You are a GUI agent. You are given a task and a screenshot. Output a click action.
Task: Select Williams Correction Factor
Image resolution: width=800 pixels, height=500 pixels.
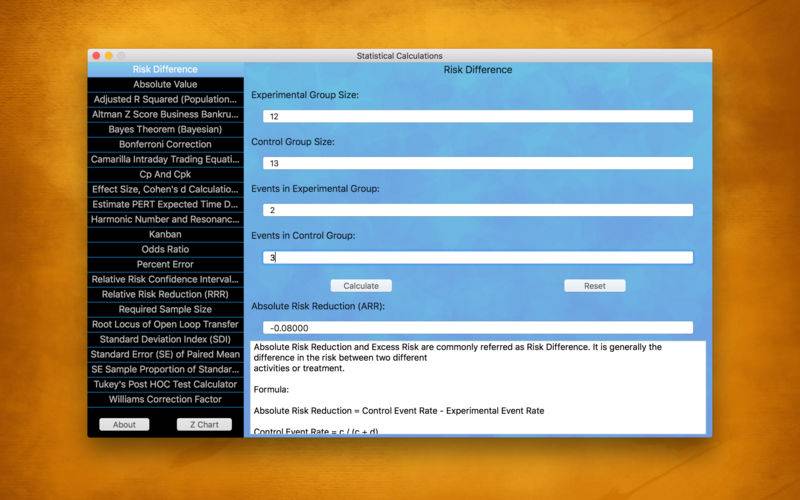tap(165, 399)
